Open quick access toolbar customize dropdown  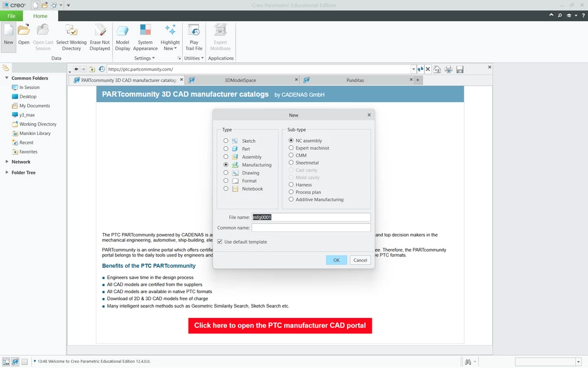[x=68, y=5]
